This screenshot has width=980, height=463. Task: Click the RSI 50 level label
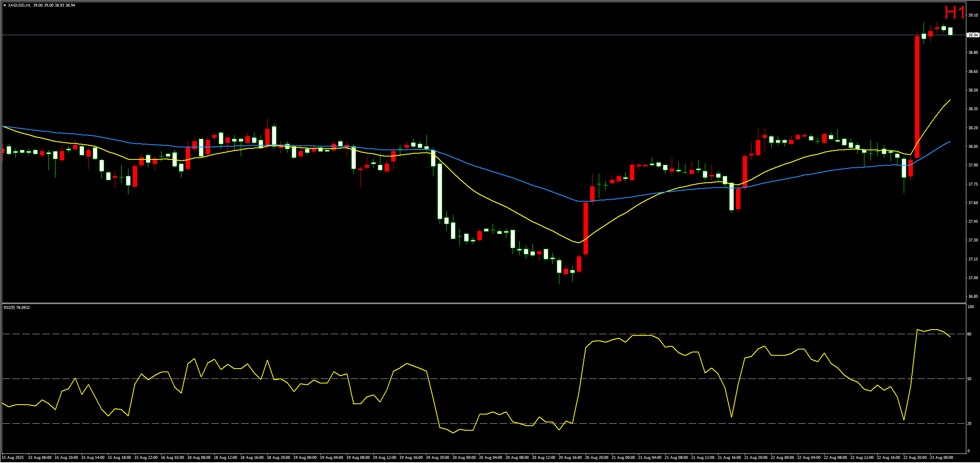[969, 379]
